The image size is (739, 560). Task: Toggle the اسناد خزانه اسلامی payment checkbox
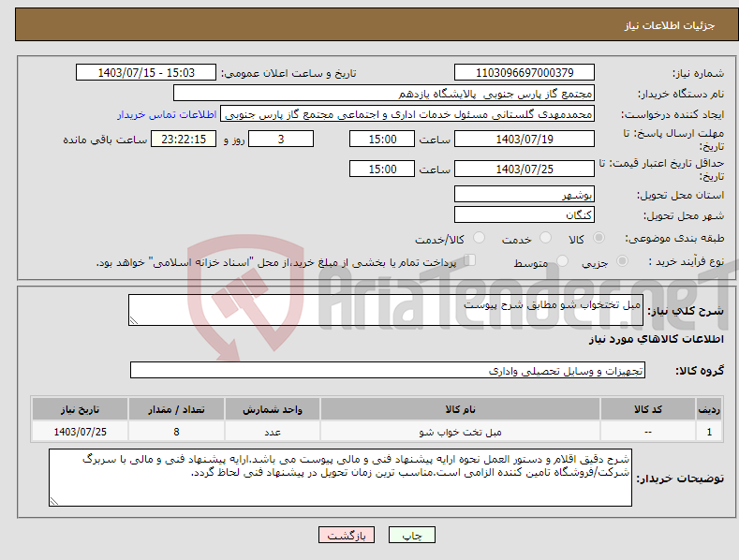(x=470, y=259)
